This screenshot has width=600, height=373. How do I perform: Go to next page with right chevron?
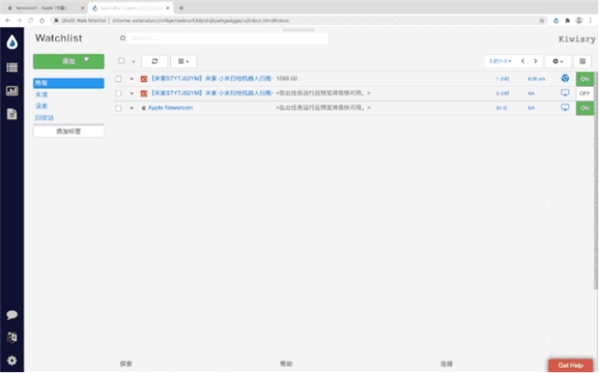click(535, 61)
